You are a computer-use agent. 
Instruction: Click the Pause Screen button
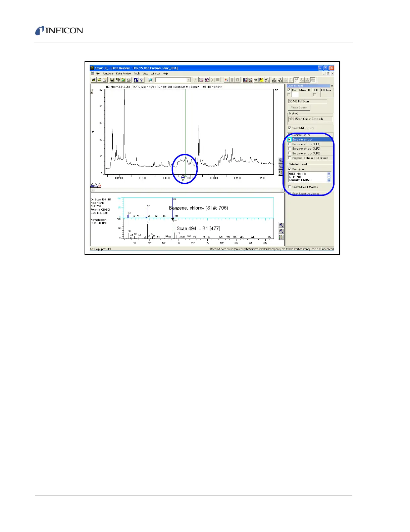[299, 107]
